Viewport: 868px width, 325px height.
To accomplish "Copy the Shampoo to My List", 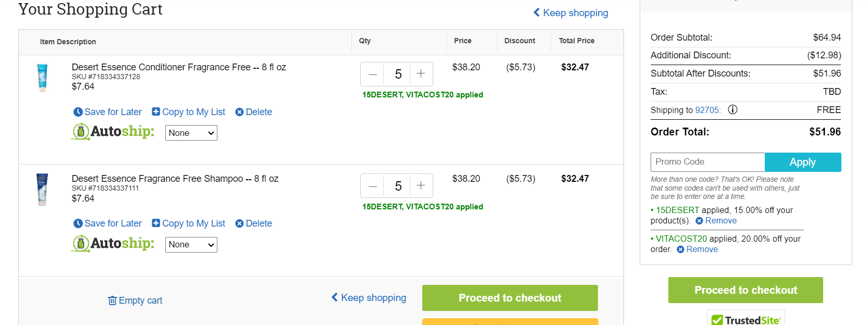I will (x=189, y=223).
